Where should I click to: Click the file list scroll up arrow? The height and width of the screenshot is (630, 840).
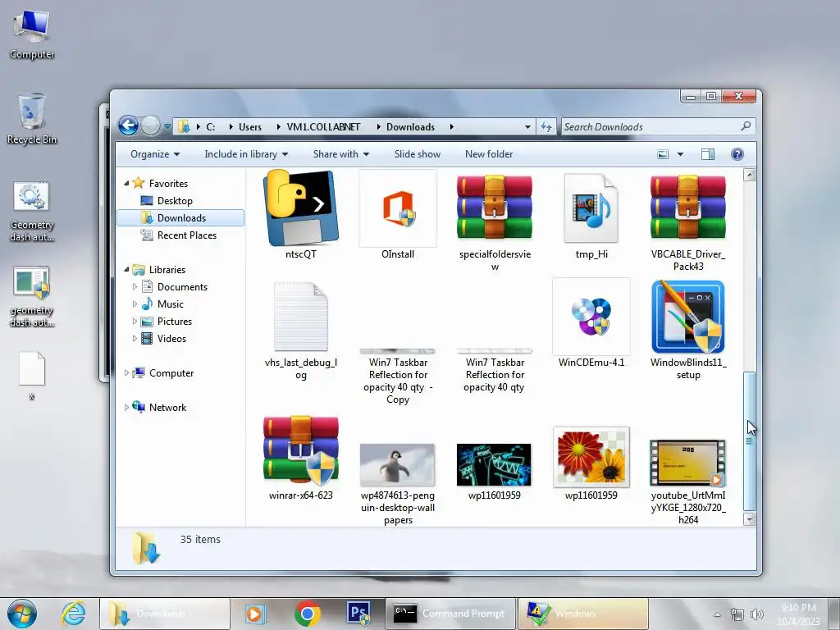[x=750, y=175]
